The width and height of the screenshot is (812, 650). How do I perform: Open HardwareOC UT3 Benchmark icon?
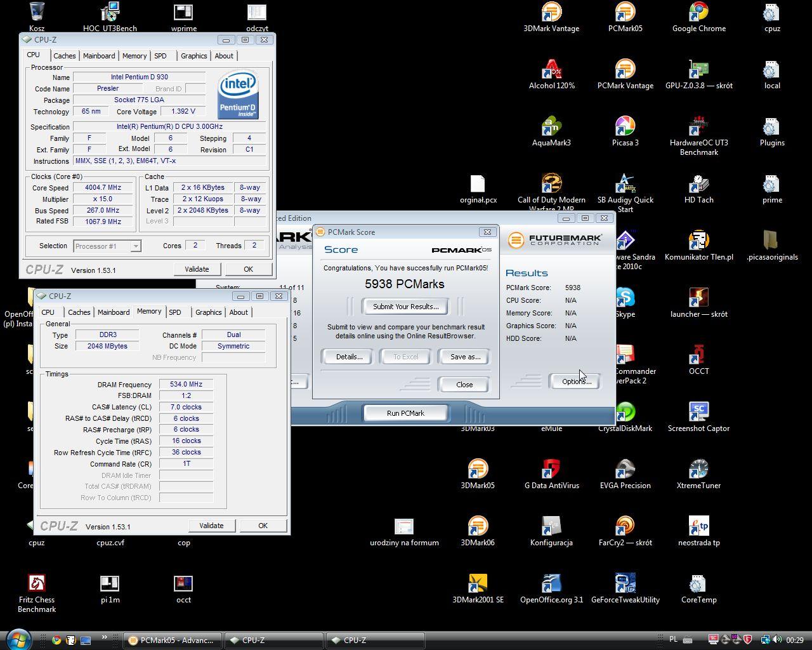coord(698,136)
